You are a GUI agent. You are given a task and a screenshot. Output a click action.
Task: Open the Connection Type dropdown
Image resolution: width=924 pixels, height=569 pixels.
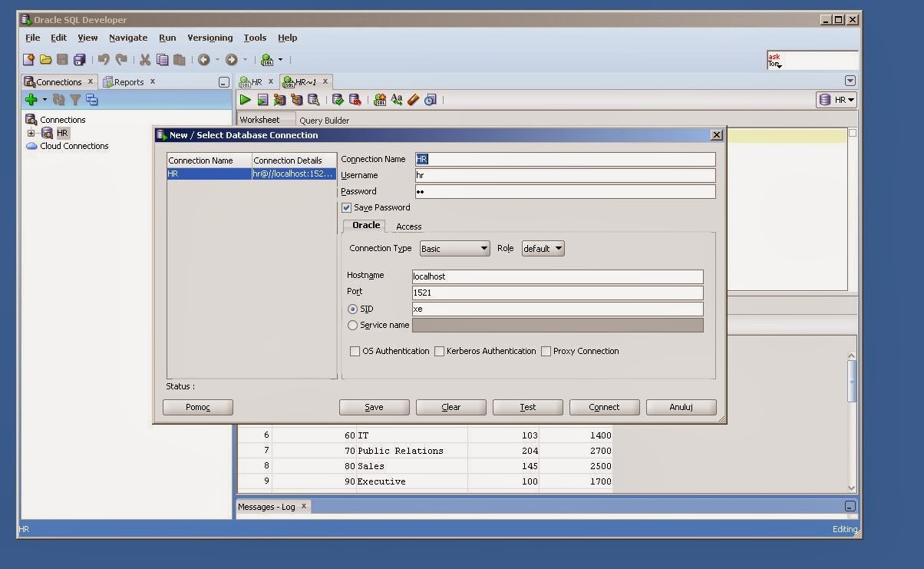pos(454,249)
